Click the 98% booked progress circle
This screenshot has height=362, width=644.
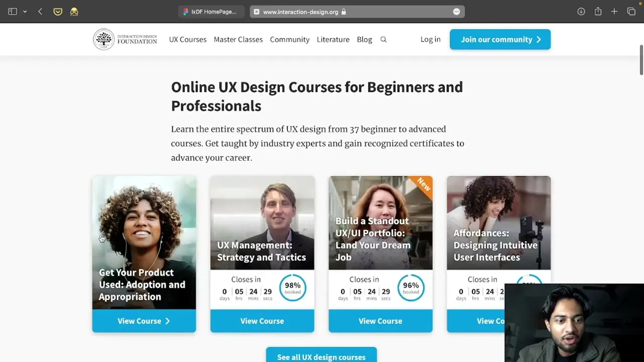[292, 288]
